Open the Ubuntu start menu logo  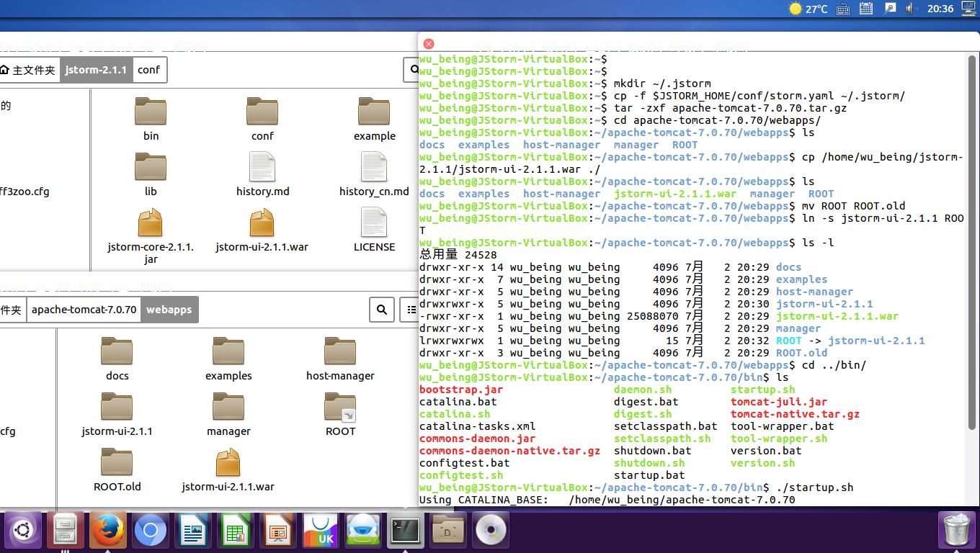(x=22, y=531)
